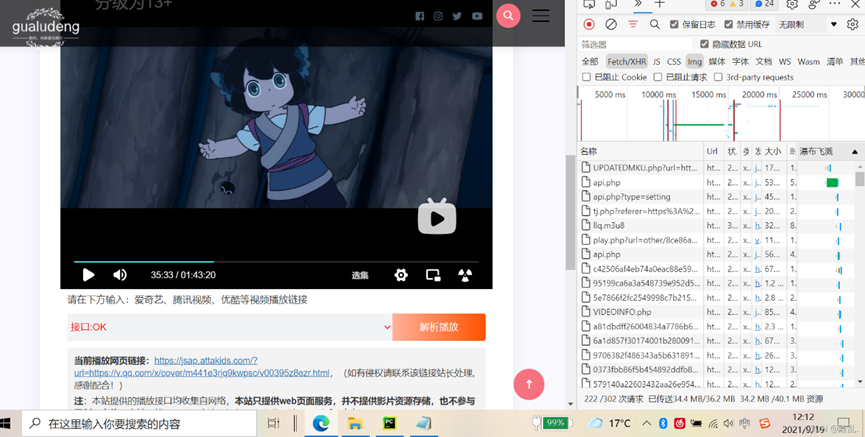Select the CSS filter type

click(674, 61)
